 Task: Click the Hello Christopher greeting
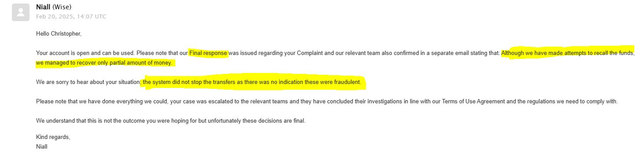click(59, 34)
